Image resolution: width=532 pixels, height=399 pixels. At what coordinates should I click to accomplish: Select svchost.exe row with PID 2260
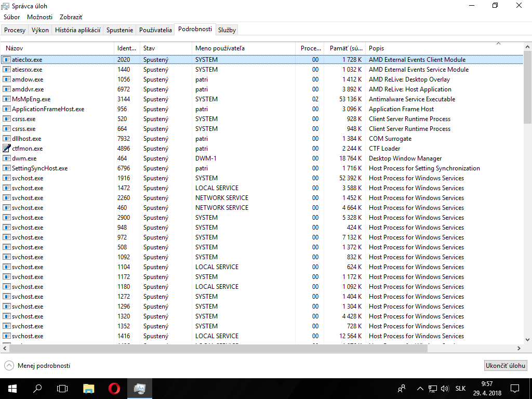point(262,197)
